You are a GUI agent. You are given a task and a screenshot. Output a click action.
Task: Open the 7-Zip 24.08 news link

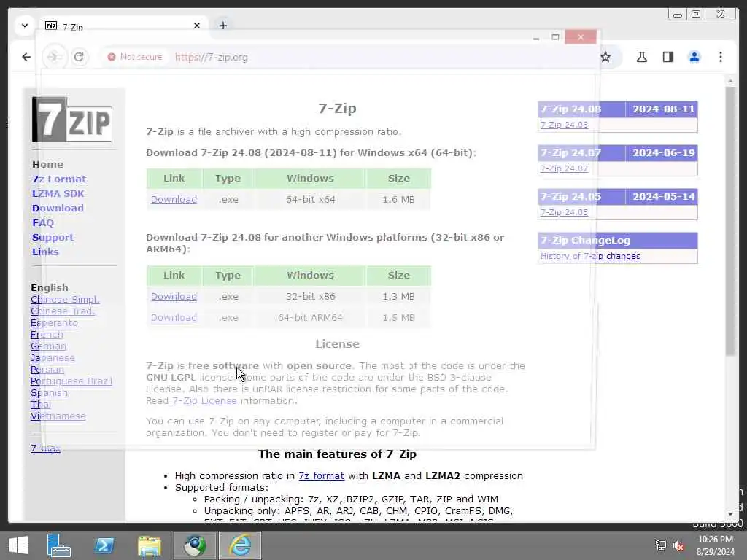(564, 125)
